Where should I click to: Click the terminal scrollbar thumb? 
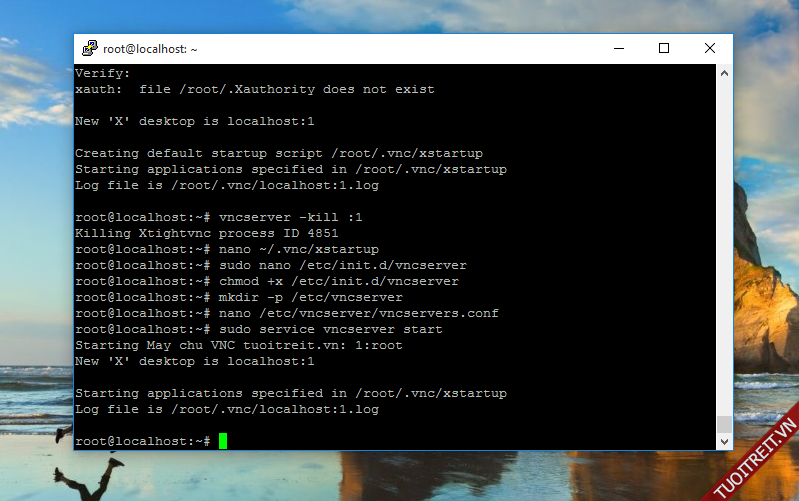coord(724,424)
